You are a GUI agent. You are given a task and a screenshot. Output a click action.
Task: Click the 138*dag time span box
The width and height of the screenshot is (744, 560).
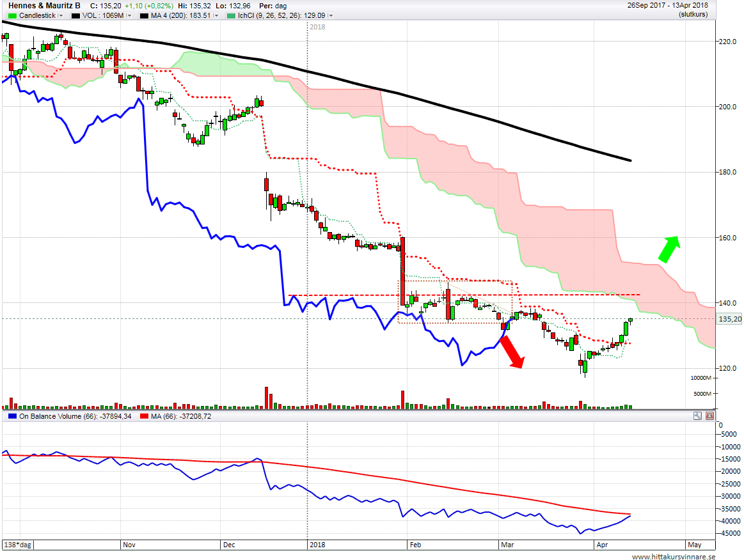[x=18, y=545]
